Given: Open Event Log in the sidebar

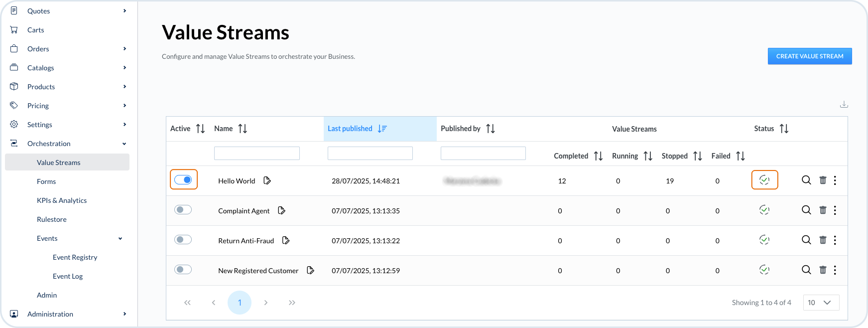Looking at the screenshot, I should [x=68, y=276].
